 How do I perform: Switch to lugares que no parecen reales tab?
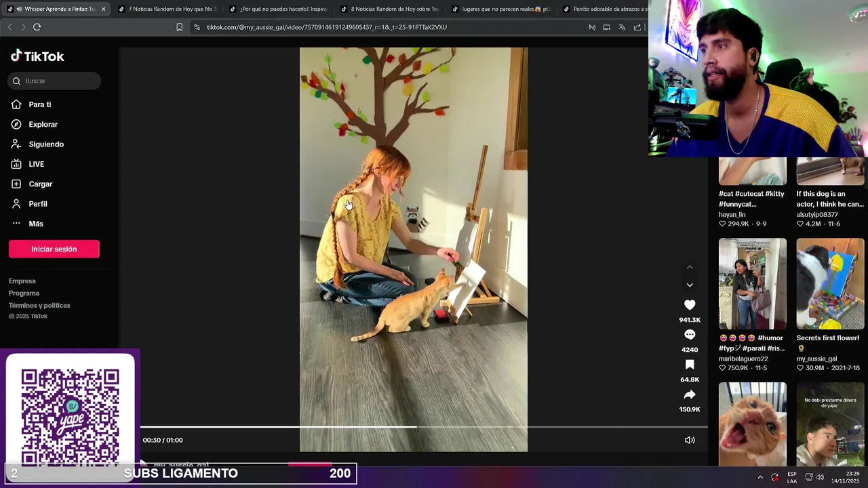(x=501, y=9)
